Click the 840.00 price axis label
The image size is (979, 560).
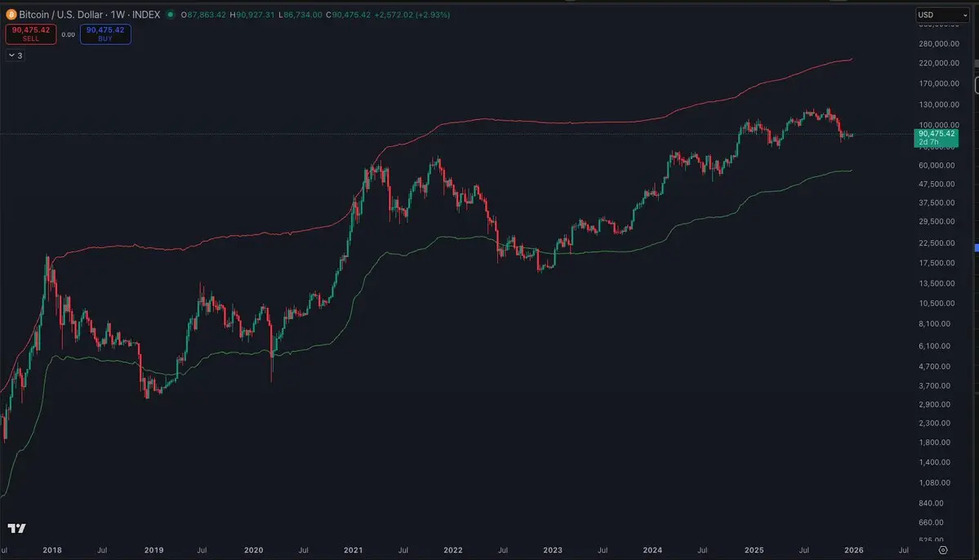931,503
